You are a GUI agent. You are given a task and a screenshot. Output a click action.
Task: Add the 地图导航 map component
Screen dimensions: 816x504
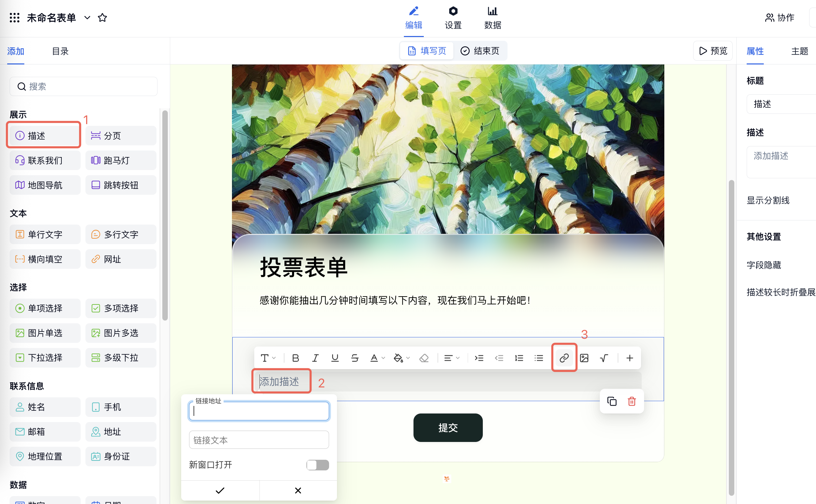(45, 185)
